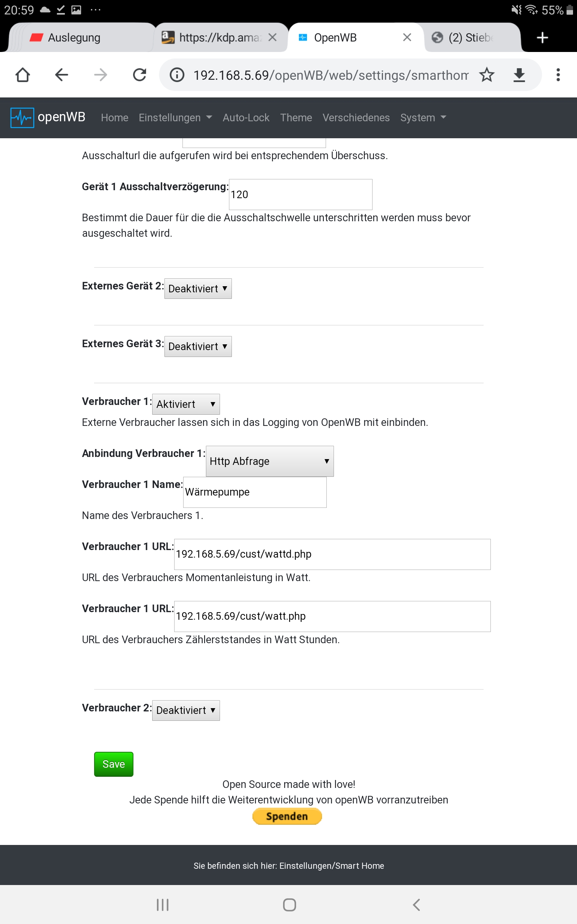This screenshot has width=577, height=924.
Task: Go back with the browser back arrow
Action: (61, 75)
